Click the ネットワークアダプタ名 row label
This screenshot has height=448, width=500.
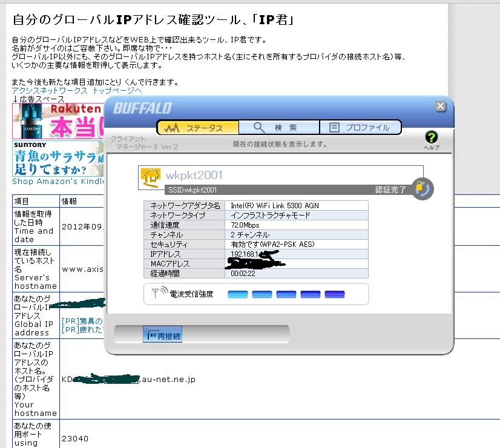pos(185,206)
